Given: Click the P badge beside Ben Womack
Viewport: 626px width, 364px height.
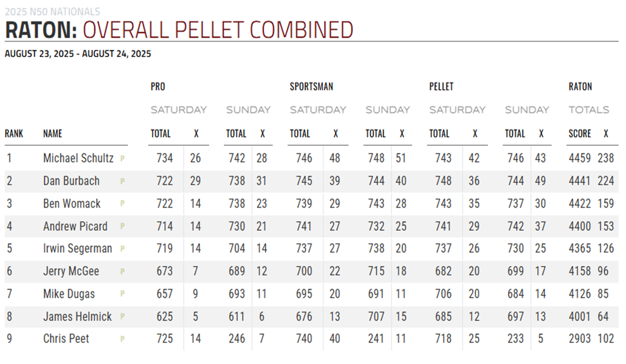Looking at the screenshot, I should 123,204.
